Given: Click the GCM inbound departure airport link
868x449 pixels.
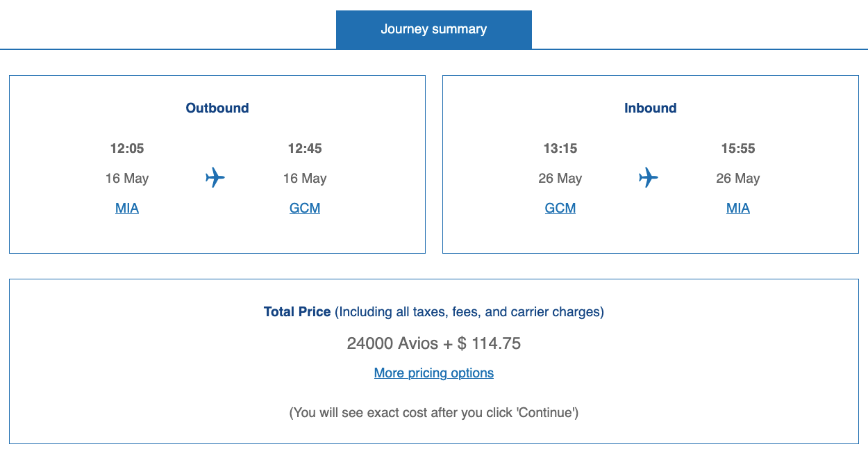Looking at the screenshot, I should coord(560,208).
